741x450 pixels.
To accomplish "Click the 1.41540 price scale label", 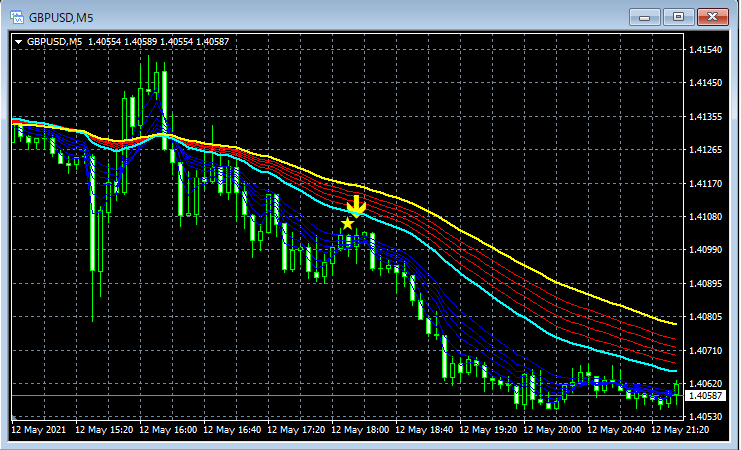I will tap(706, 49).
